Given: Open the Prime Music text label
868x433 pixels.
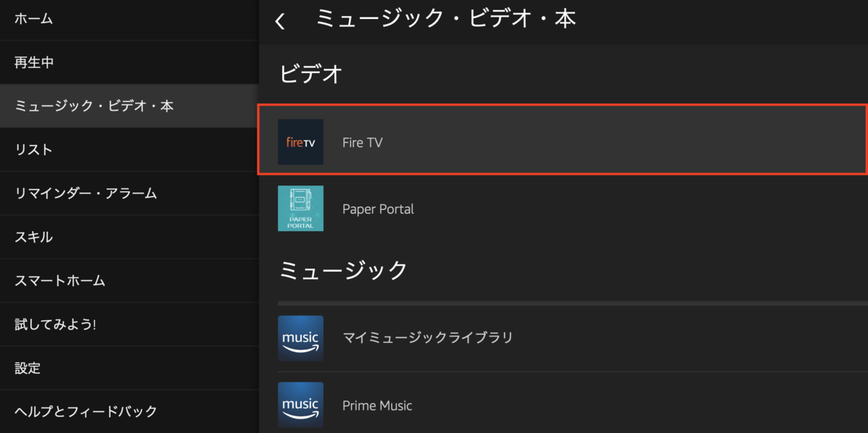Looking at the screenshot, I should click(x=377, y=405).
